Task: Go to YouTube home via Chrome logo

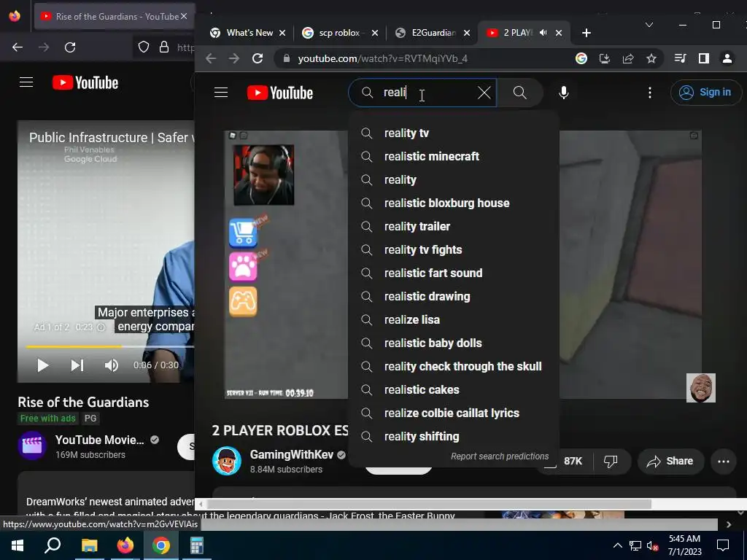Action: [x=280, y=93]
